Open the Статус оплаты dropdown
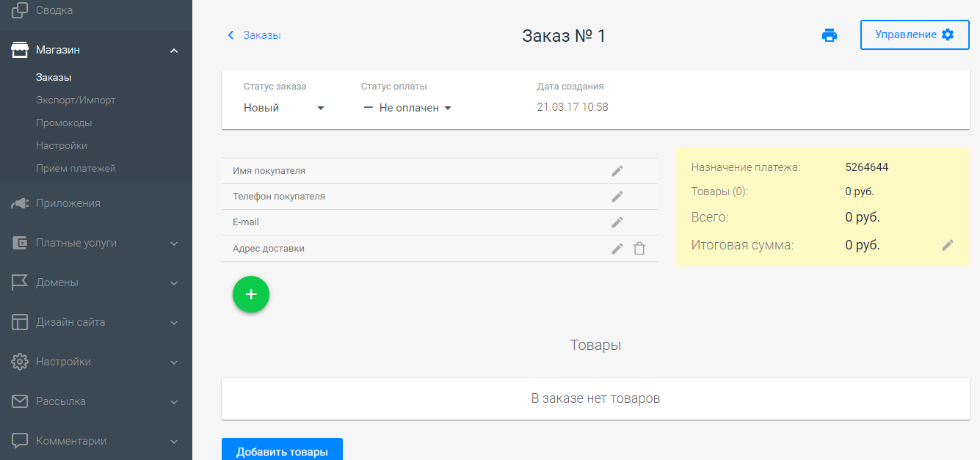980x460 pixels. pyautogui.click(x=407, y=108)
